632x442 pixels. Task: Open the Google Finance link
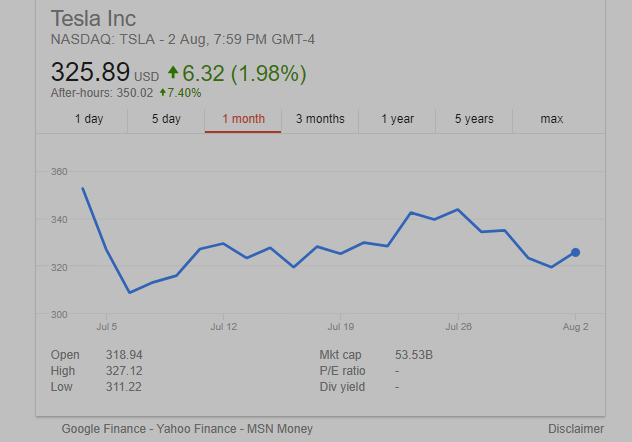(104, 428)
